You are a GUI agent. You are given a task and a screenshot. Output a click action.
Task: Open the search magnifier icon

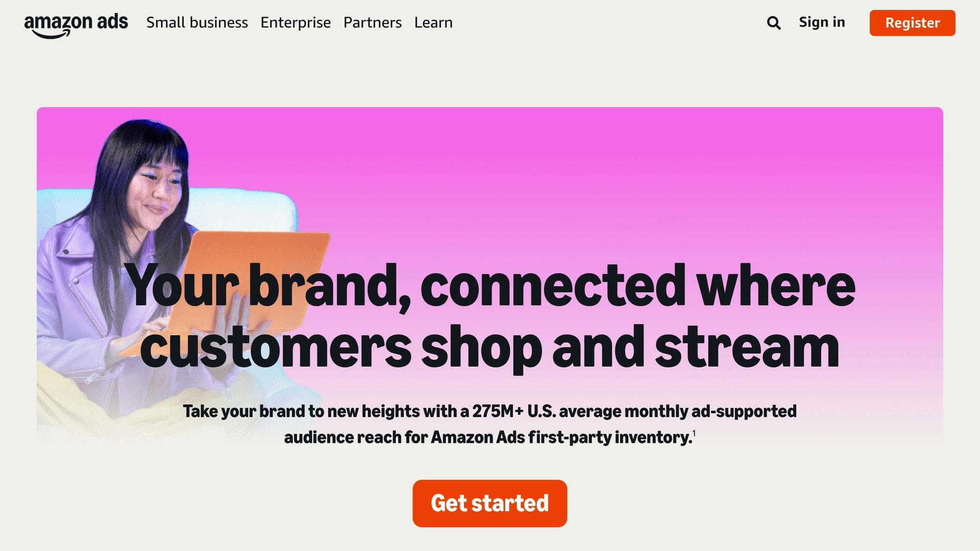pyautogui.click(x=773, y=22)
